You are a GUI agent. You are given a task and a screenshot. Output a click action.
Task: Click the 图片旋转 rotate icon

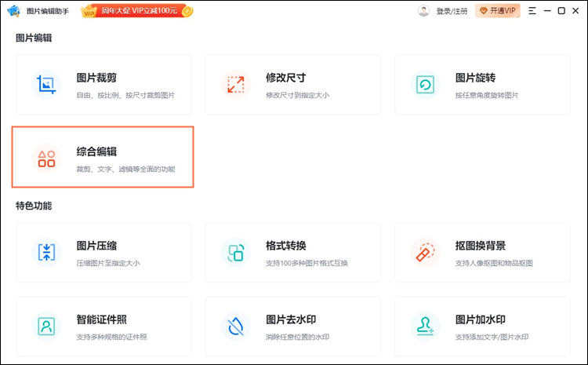[426, 84]
